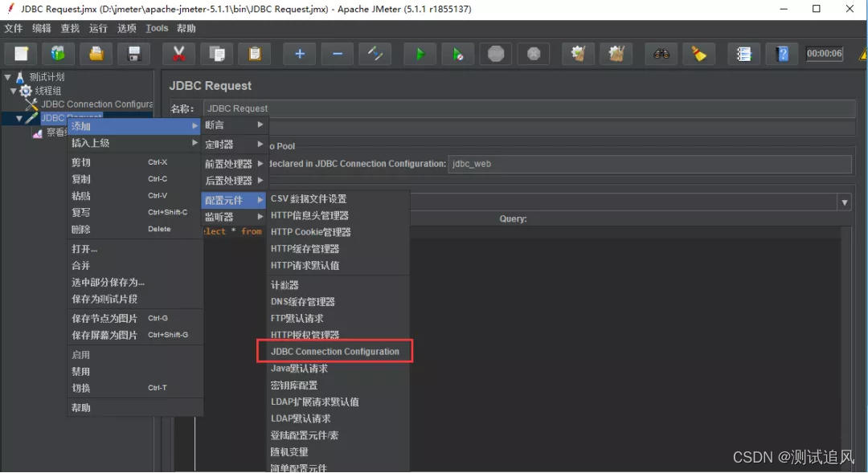
Task: Open the 查找 menu
Action: click(x=70, y=28)
